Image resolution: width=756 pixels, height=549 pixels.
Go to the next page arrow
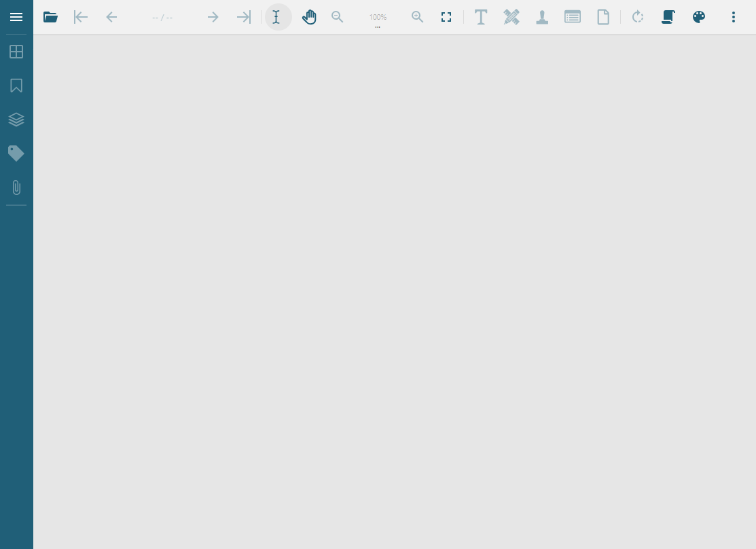tap(213, 17)
